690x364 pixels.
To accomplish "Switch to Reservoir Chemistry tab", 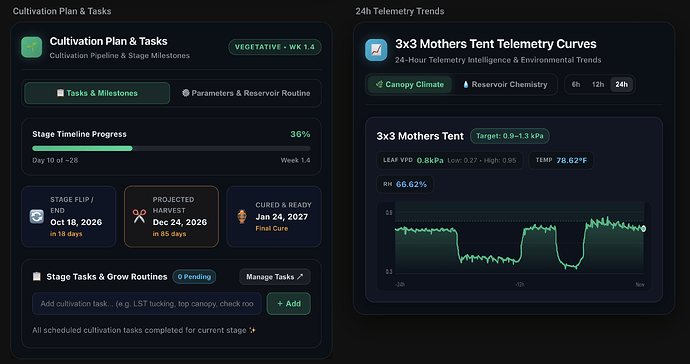I will pos(505,84).
